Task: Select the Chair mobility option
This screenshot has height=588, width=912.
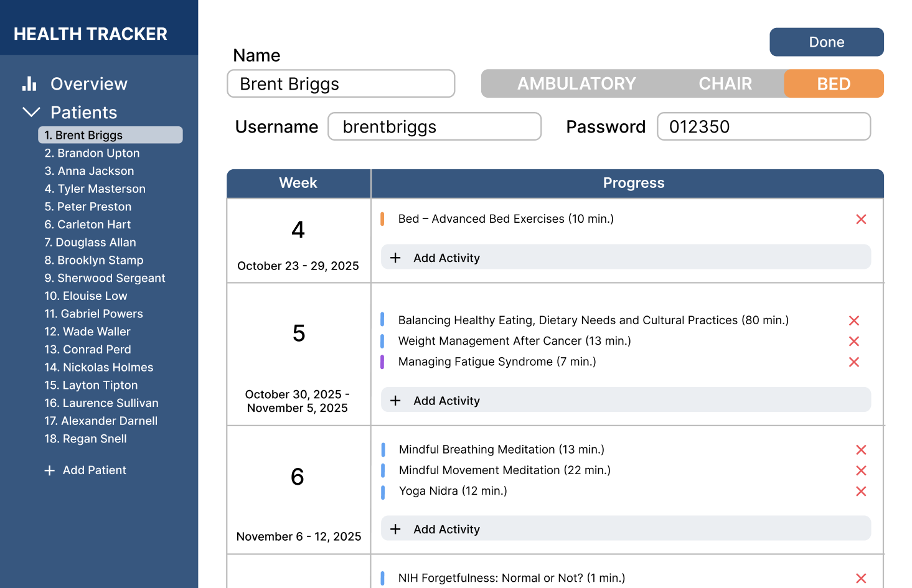Action: click(x=725, y=83)
